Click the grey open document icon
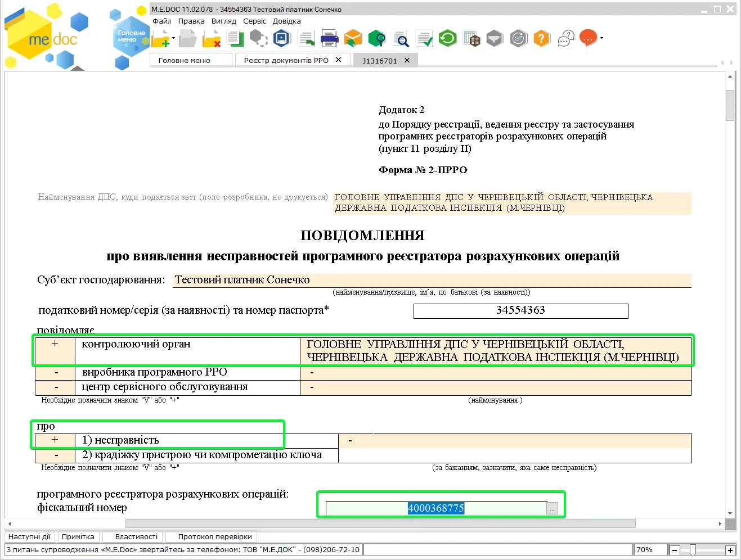The width and height of the screenshot is (741, 560). [188, 39]
